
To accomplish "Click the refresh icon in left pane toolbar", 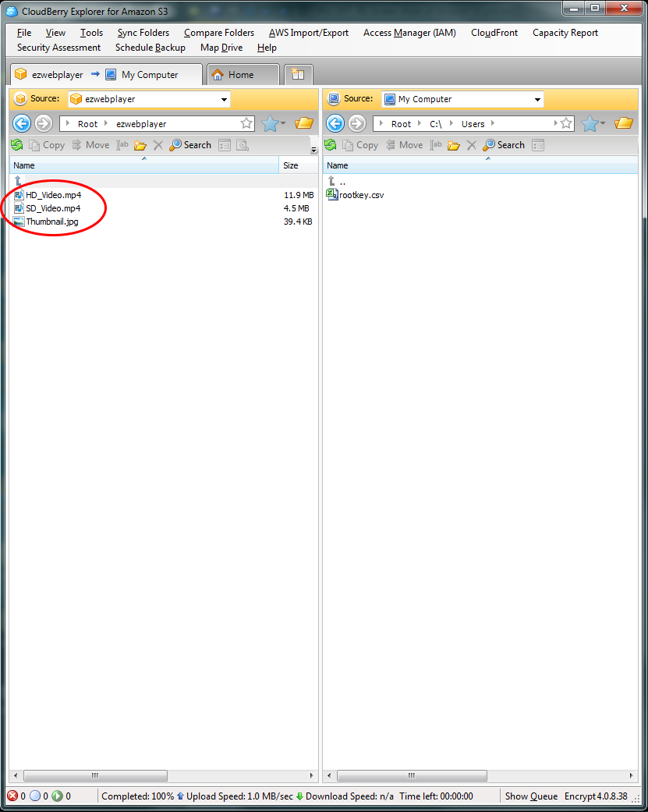I will pos(16,145).
